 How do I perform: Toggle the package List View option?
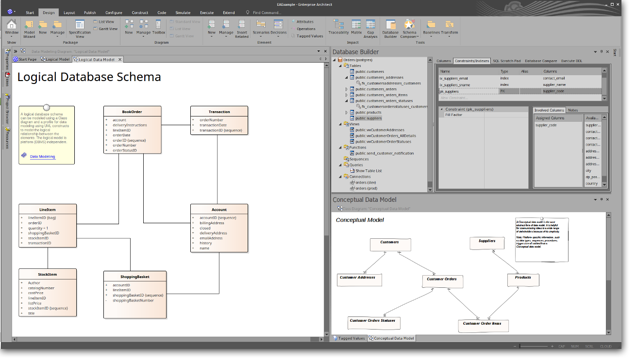(104, 22)
